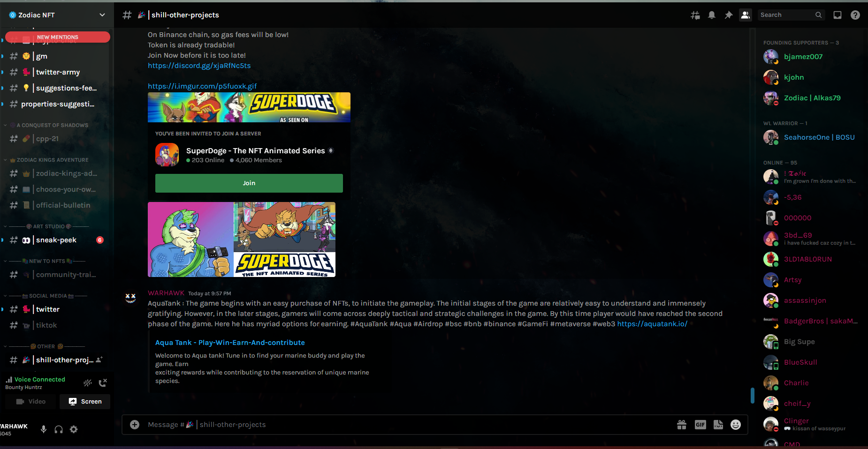
Task: Toggle noise suppression icon
Action: [88, 383]
